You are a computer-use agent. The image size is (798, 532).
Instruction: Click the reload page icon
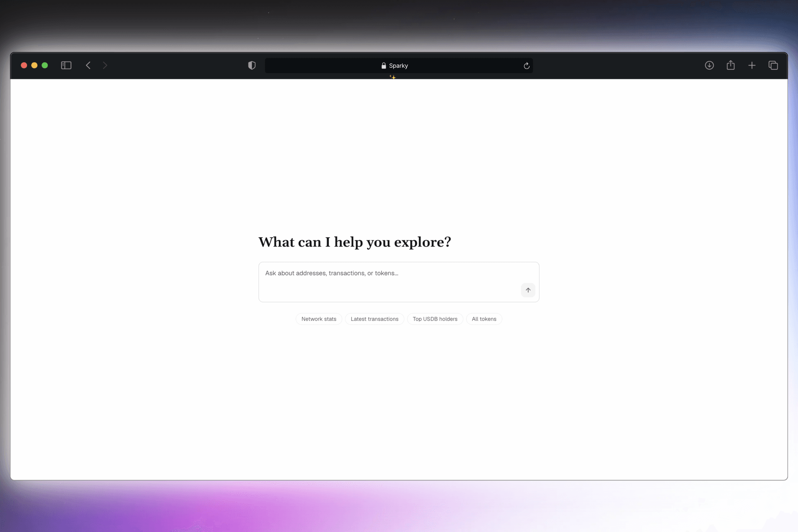point(526,65)
